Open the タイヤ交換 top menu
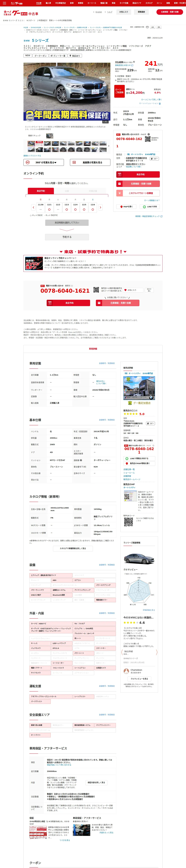Viewport: 186px width, 868px height. (124, 3)
